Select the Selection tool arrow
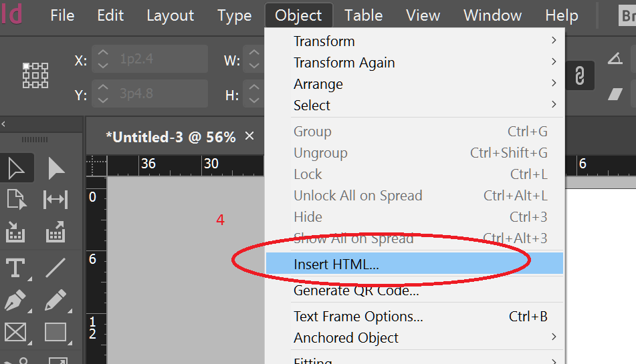The height and width of the screenshot is (364, 636). (x=16, y=168)
